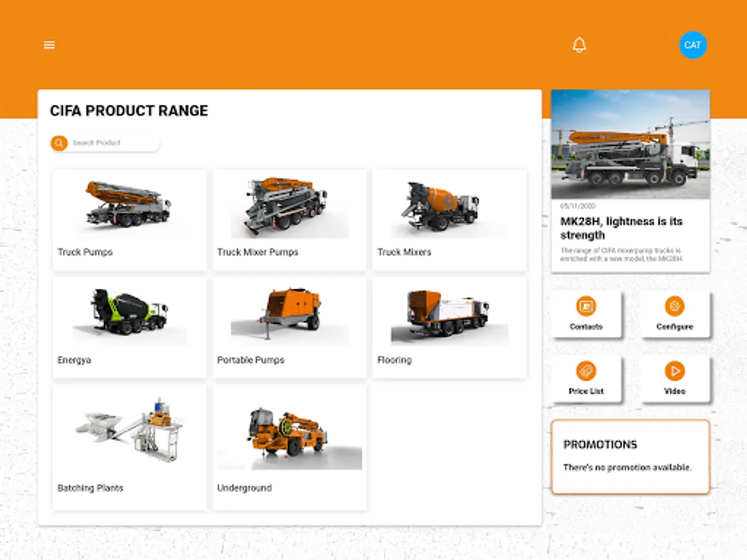This screenshot has width=747, height=560.
Task: Click the no promotion available message
Action: [x=627, y=467]
